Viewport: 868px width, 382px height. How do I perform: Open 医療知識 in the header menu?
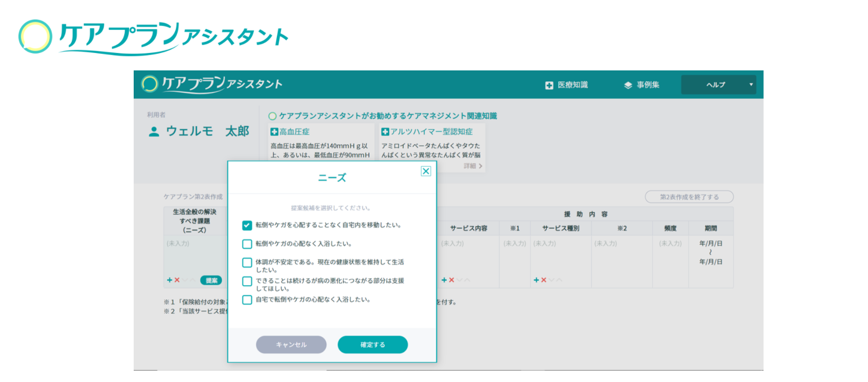click(567, 85)
